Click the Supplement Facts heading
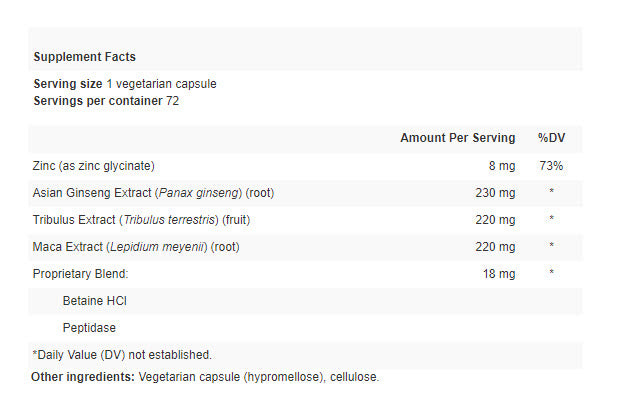632x406 pixels. pos(85,57)
